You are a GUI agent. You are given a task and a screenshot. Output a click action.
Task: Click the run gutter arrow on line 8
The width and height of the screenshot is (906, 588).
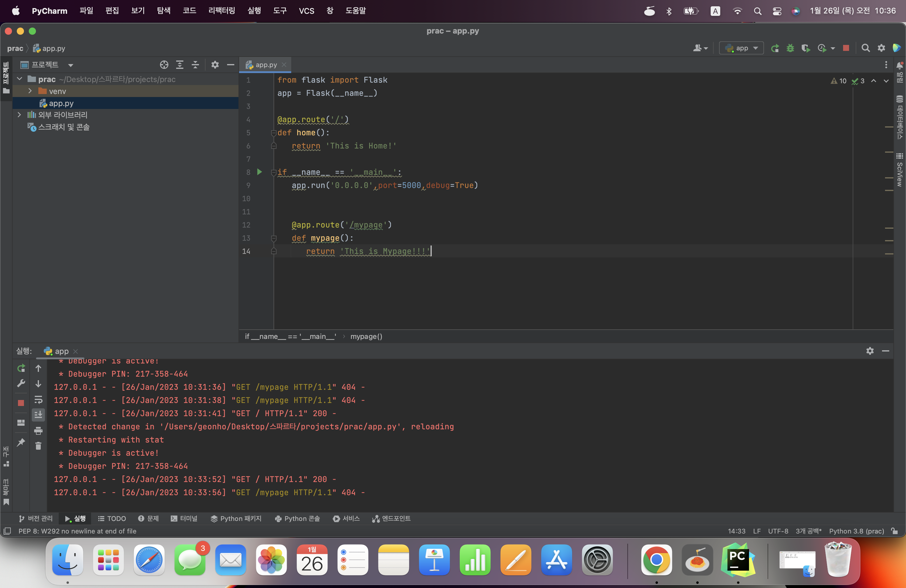pos(260,172)
